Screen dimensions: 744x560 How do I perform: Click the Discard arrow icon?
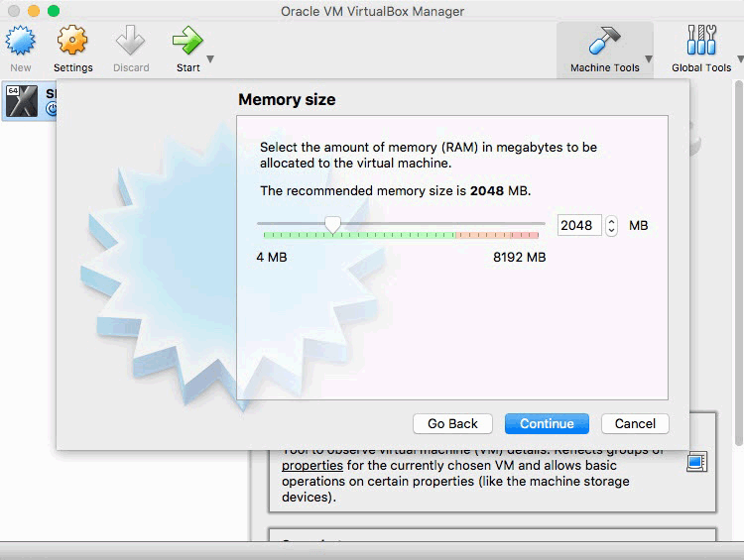click(131, 41)
